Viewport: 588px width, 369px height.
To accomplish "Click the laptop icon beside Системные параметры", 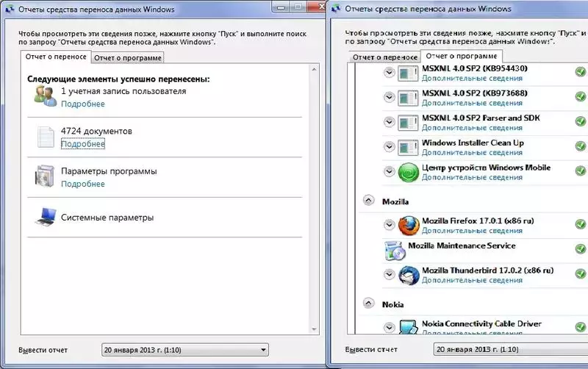I will [x=46, y=217].
